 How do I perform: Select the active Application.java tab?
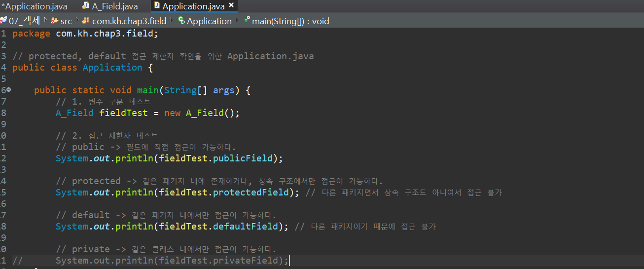coord(193,6)
